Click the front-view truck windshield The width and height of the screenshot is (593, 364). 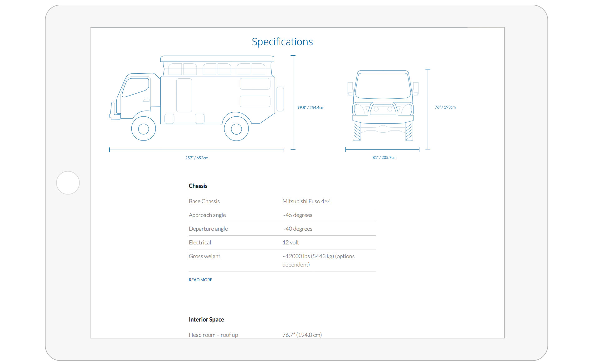pyautogui.click(x=383, y=85)
